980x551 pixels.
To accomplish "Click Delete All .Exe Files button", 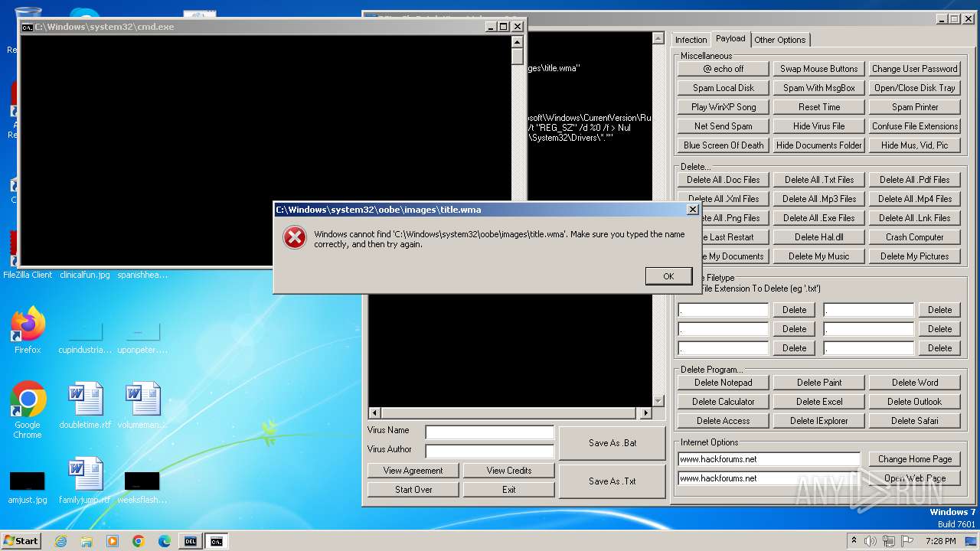I will point(819,218).
